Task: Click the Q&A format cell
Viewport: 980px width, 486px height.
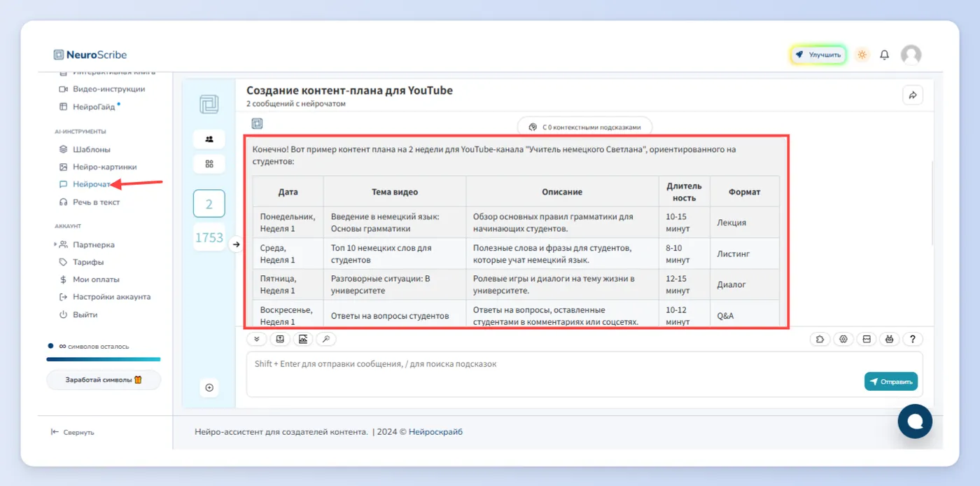Action: click(744, 315)
